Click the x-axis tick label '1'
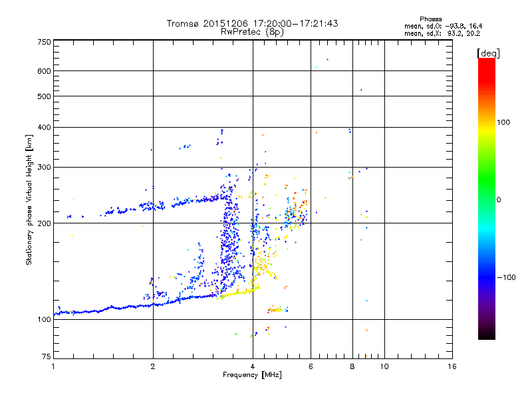Image resolution: width=532 pixels, height=399 pixels. pyautogui.click(x=53, y=366)
